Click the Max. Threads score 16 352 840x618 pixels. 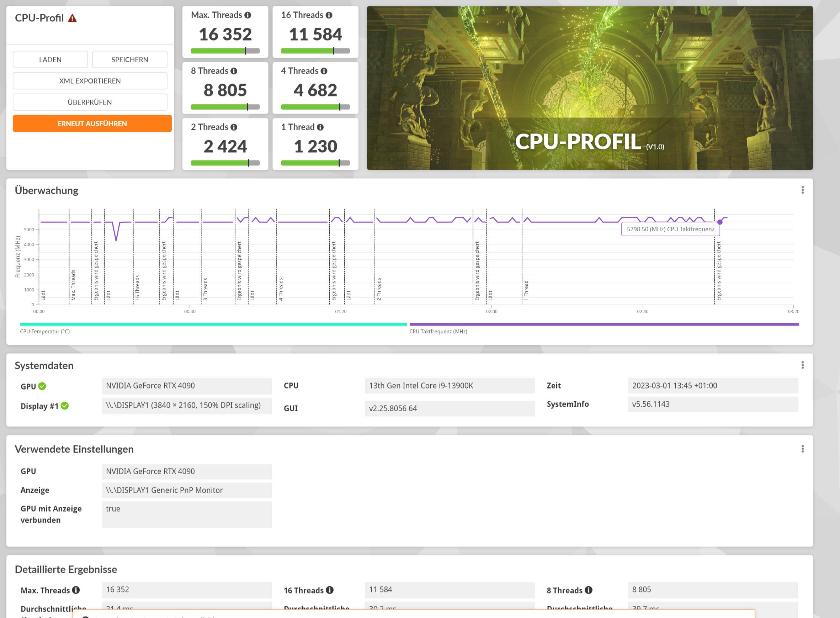coord(225,35)
